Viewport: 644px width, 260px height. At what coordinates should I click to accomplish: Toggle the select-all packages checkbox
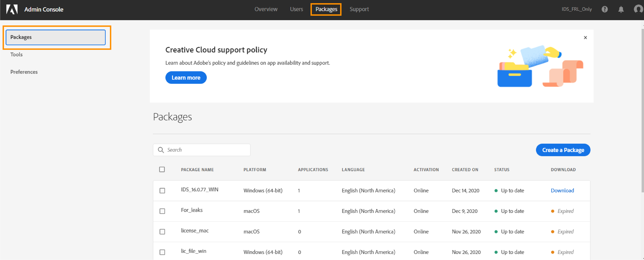(162, 170)
